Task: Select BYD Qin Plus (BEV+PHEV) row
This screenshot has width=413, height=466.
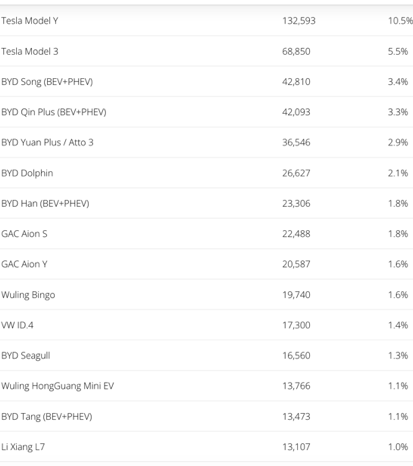Action: point(206,112)
